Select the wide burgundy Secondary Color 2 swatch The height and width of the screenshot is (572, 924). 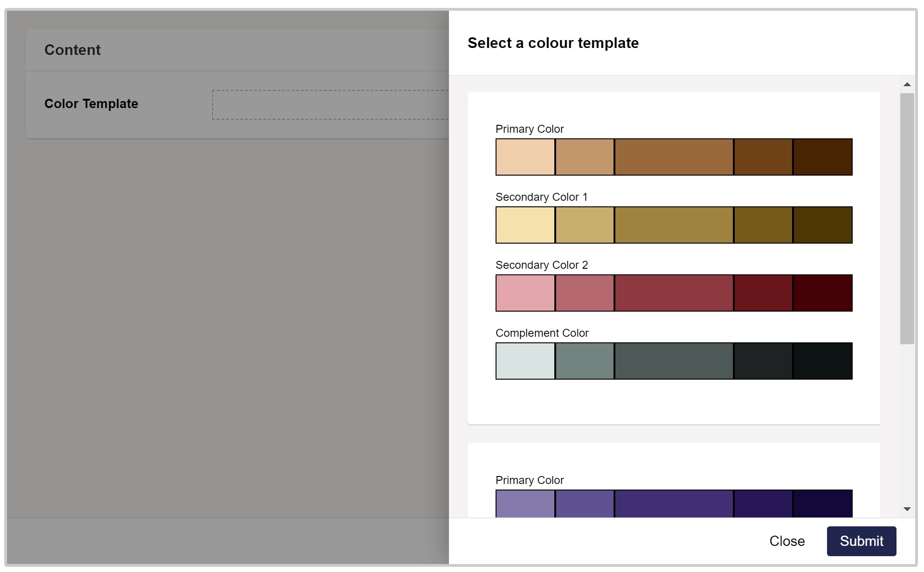[674, 293]
